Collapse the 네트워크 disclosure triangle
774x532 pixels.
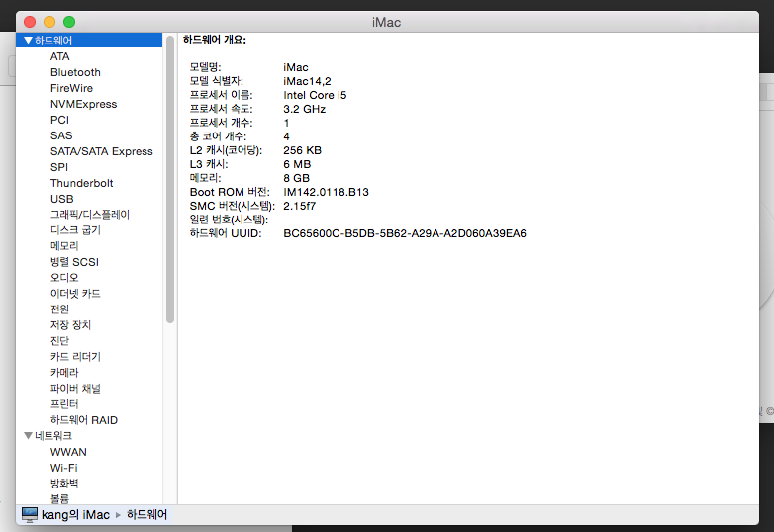[x=28, y=436]
